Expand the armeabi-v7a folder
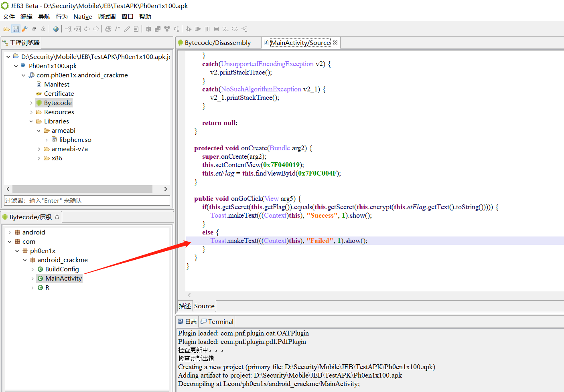Screen dimensions: 564x392 [39, 149]
